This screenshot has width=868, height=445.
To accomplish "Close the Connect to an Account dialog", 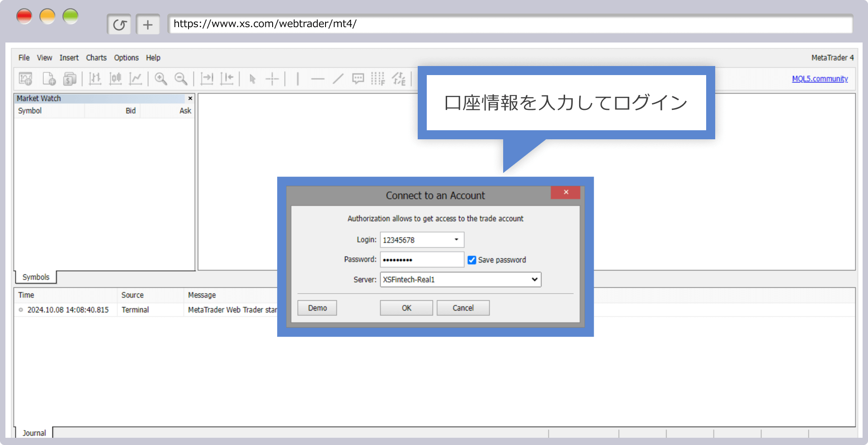I will point(566,192).
